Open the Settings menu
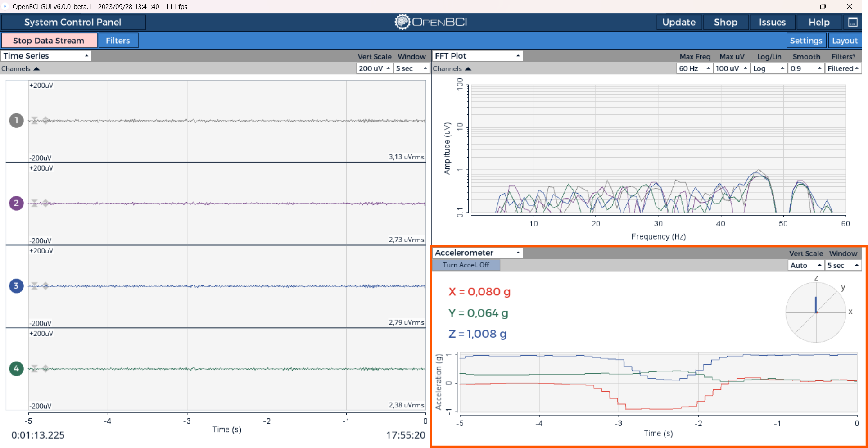This screenshot has width=868, height=448. point(806,41)
